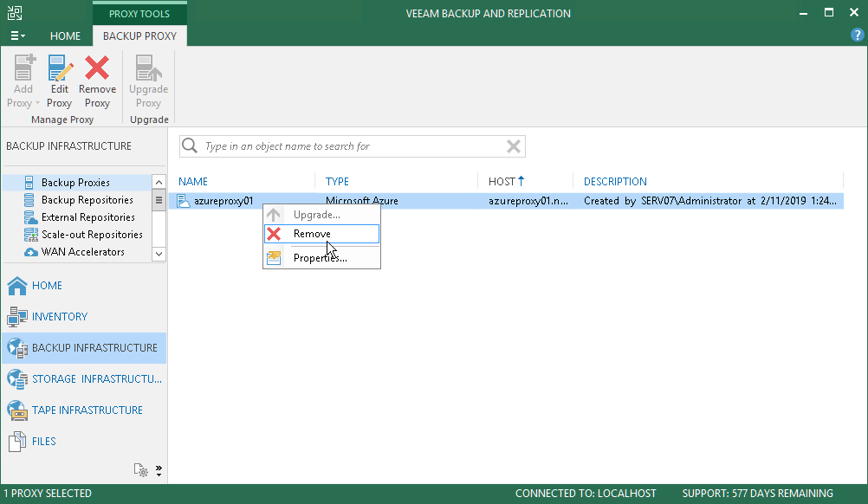Choose Upgrade... from the context menu
868x504 pixels.
pos(317,215)
